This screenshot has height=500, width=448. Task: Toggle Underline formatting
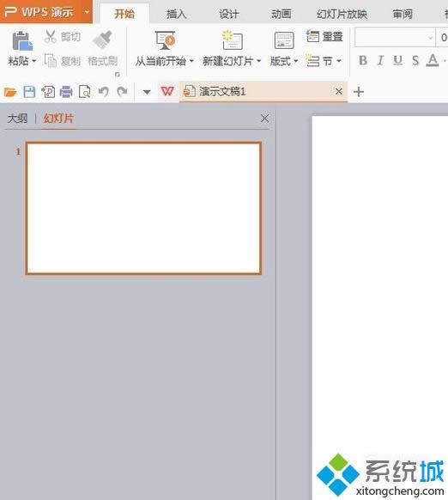coord(397,60)
